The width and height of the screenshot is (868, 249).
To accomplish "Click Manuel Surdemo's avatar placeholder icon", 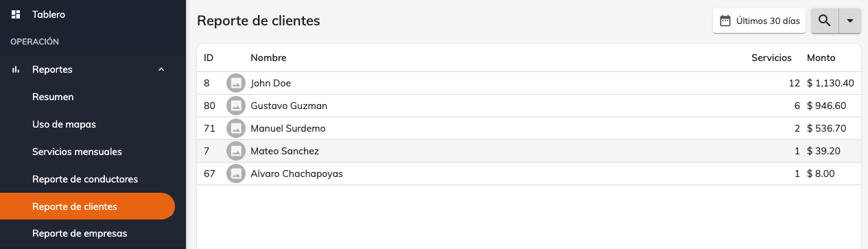I will (x=236, y=128).
